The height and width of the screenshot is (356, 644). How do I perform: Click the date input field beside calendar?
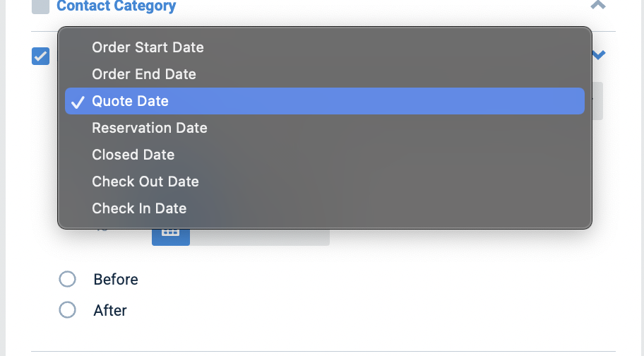point(260,237)
